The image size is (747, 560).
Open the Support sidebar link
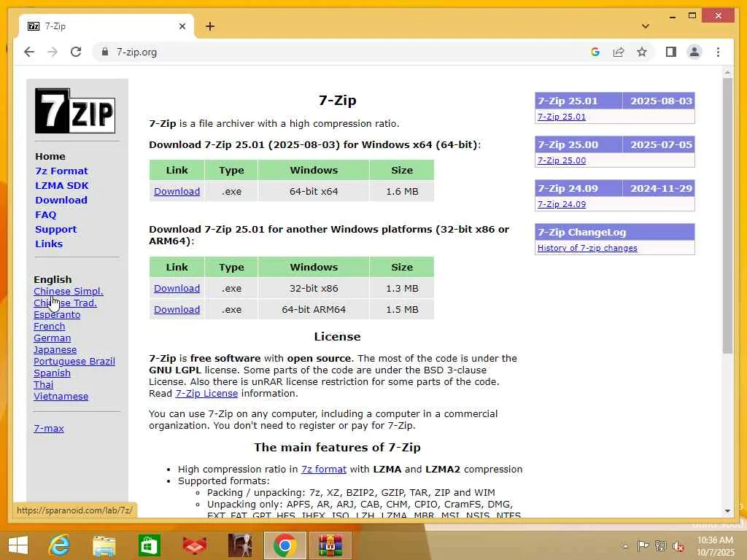55,229
